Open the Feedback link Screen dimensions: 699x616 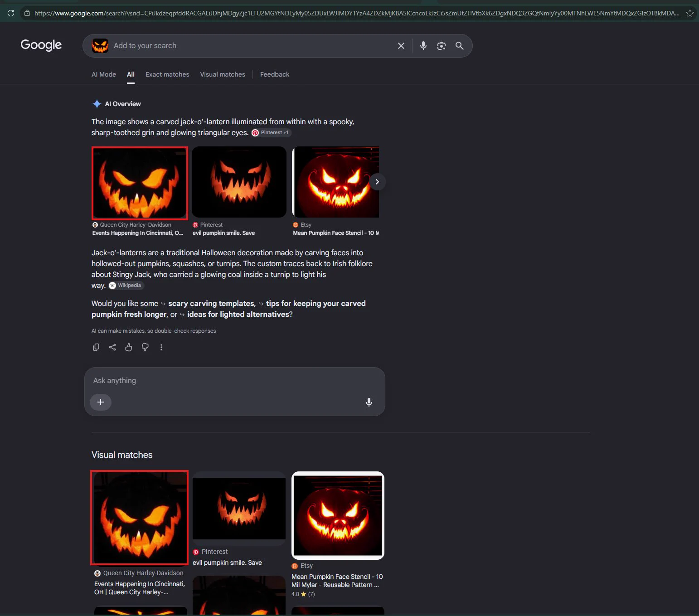275,74
